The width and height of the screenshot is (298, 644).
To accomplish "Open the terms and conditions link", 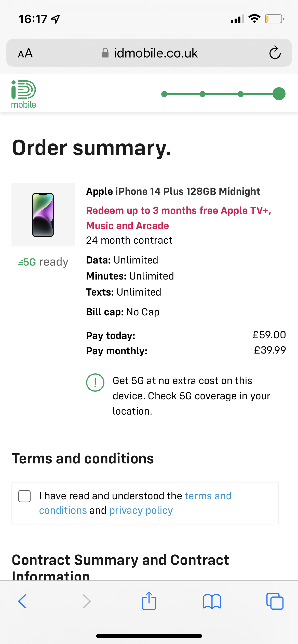I will tap(208, 496).
